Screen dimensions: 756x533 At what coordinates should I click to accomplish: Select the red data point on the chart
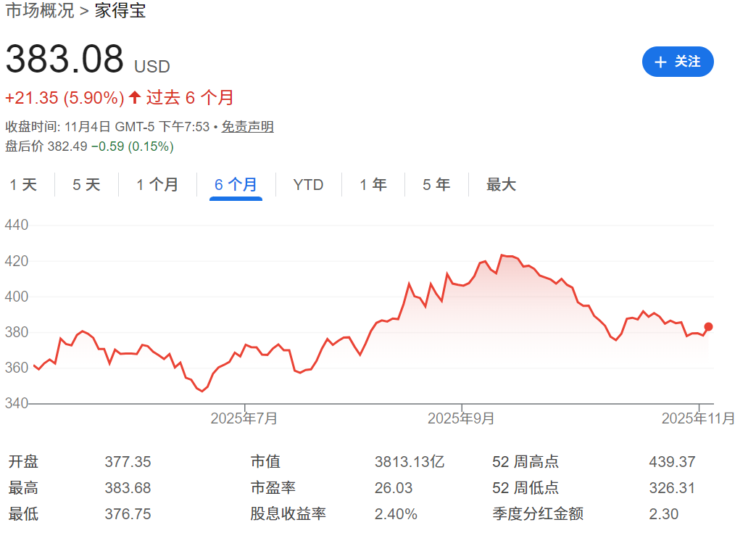(x=707, y=328)
